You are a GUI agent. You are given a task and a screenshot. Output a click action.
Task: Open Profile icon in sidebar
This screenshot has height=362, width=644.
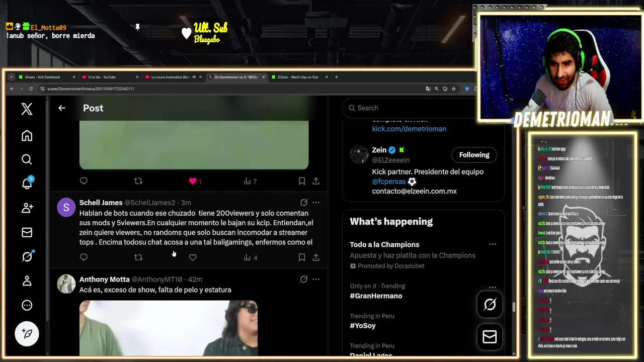point(27,281)
